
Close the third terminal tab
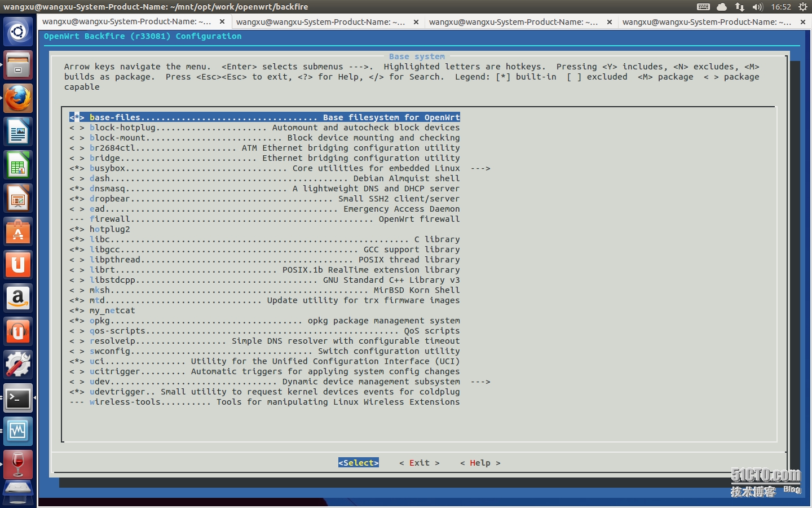pos(610,22)
